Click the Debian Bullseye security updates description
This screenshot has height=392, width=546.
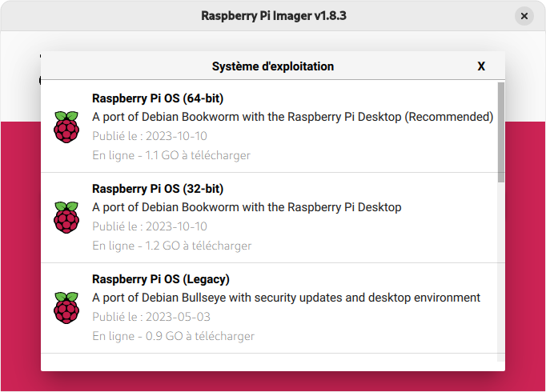286,298
